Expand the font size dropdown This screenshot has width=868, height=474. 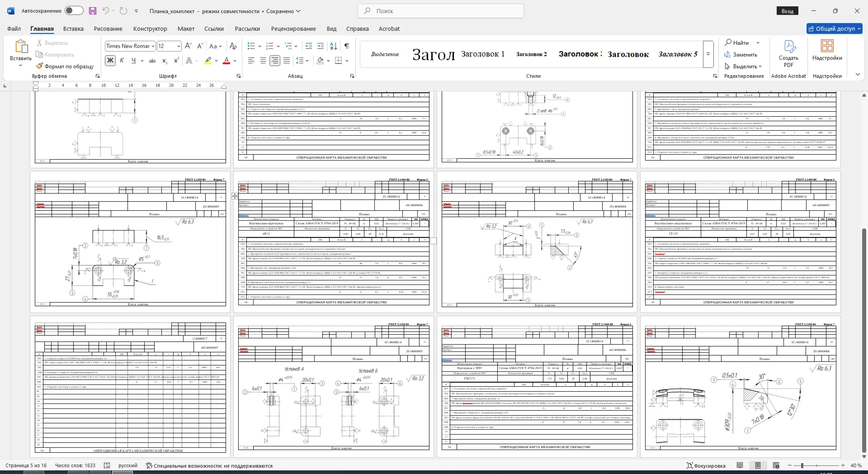point(179,46)
